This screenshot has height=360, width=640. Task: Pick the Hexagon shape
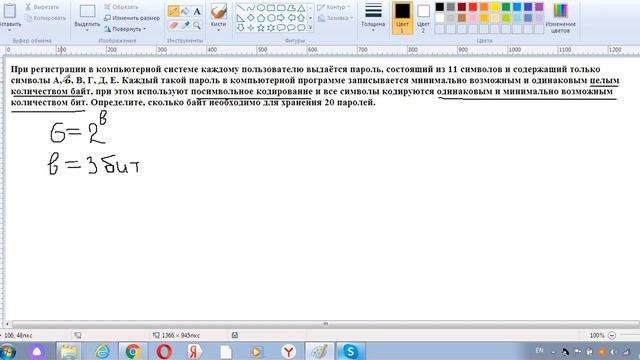coord(271,18)
